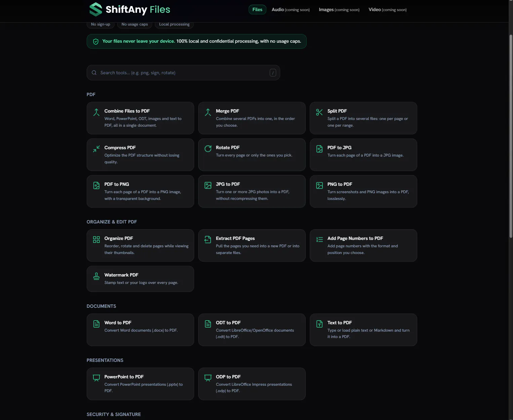Open the Rotate PDF tool title
Image resolution: width=513 pixels, height=420 pixels.
coord(228,148)
